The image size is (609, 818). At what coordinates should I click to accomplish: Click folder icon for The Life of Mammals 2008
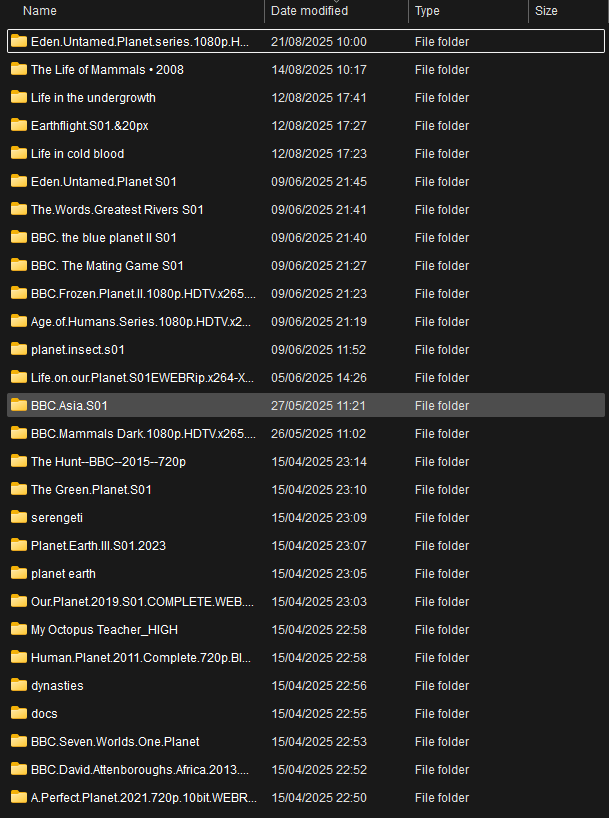click(x=19, y=69)
